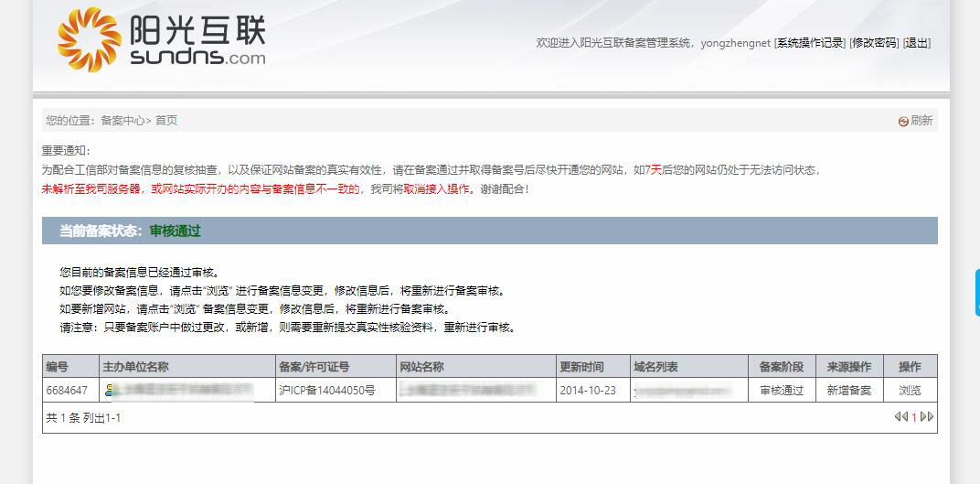The image size is (980, 484).
Task: Click 新增备案 in the 来源操作 column
Action: coord(848,391)
